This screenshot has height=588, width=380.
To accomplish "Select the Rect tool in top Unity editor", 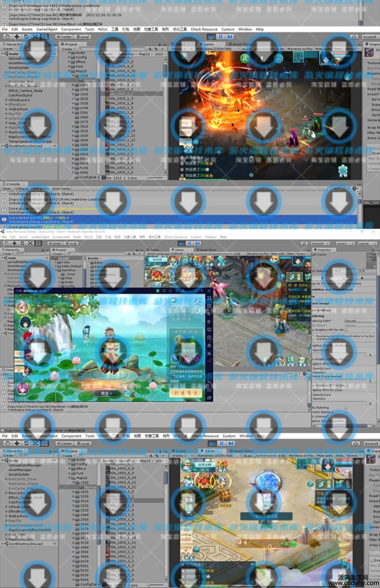I will pyautogui.click(x=45, y=37).
